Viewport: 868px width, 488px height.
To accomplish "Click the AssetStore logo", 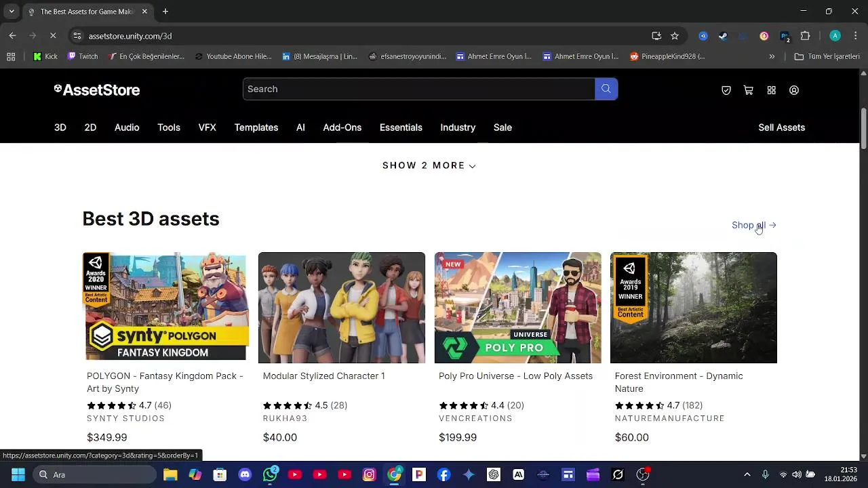I will (97, 90).
